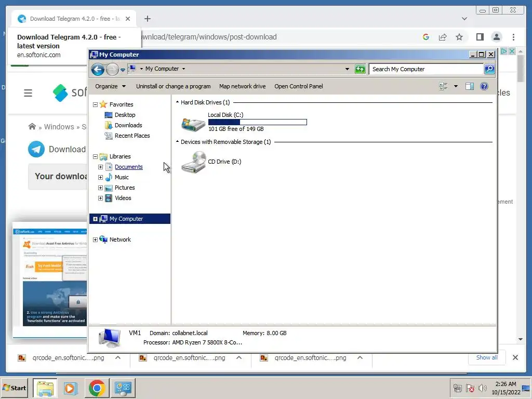Screen dimensions: 532x399
Task: Click the Windows breadcrumb link
Action: [59, 127]
